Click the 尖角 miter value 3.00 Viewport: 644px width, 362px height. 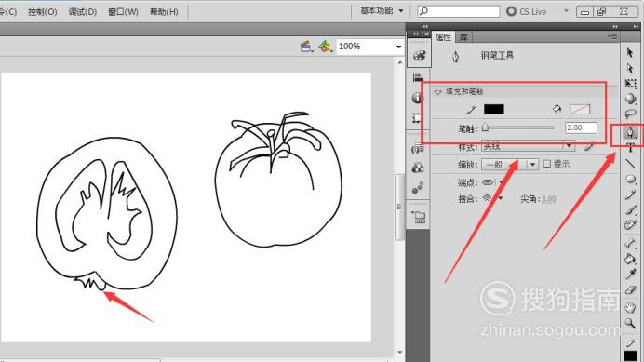click(549, 199)
